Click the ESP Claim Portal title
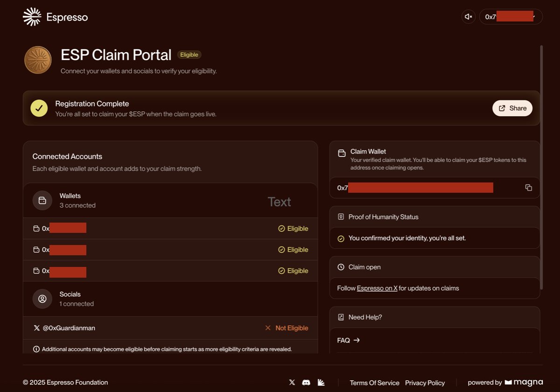 (x=116, y=55)
